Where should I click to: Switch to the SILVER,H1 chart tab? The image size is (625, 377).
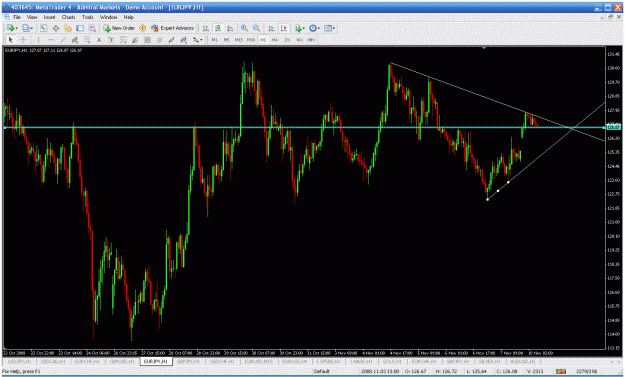coord(489,361)
